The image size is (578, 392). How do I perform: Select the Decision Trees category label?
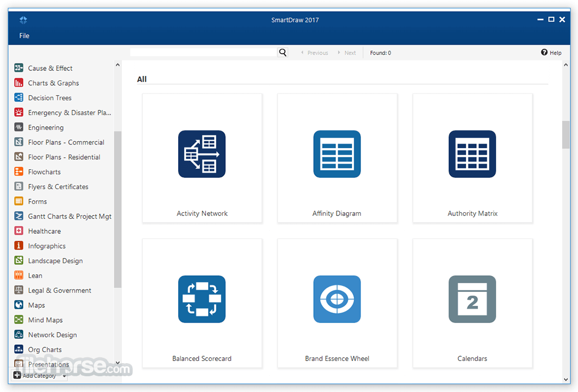pos(50,98)
